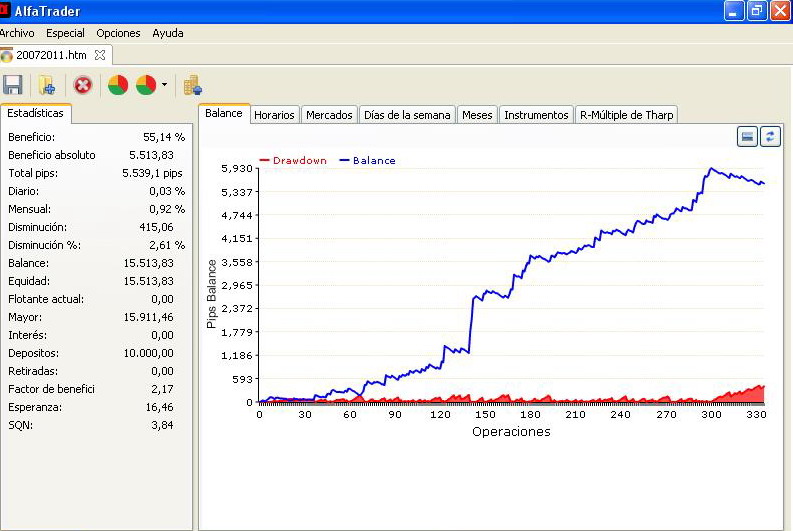Click the second pie chart toolbar icon
This screenshot has width=793, height=531.
146,85
